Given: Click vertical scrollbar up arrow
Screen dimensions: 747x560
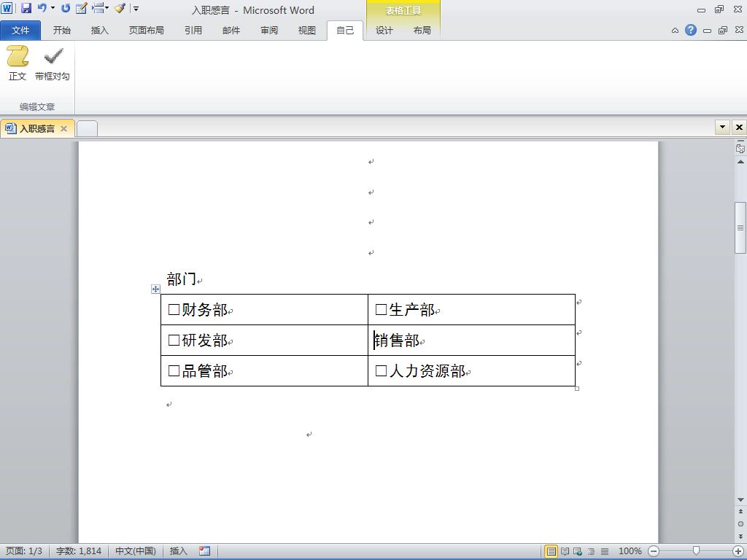Looking at the screenshot, I should (740, 162).
